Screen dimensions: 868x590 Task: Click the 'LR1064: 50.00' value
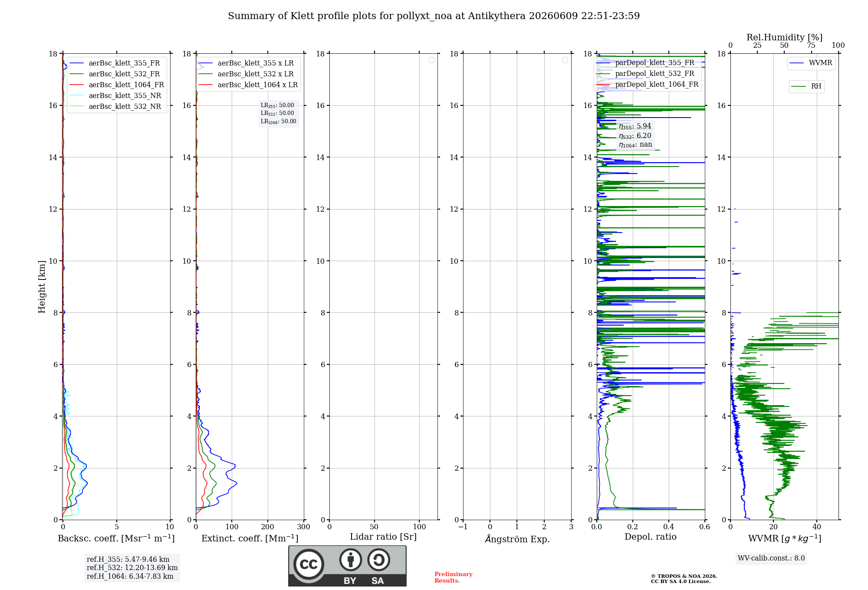click(x=279, y=121)
